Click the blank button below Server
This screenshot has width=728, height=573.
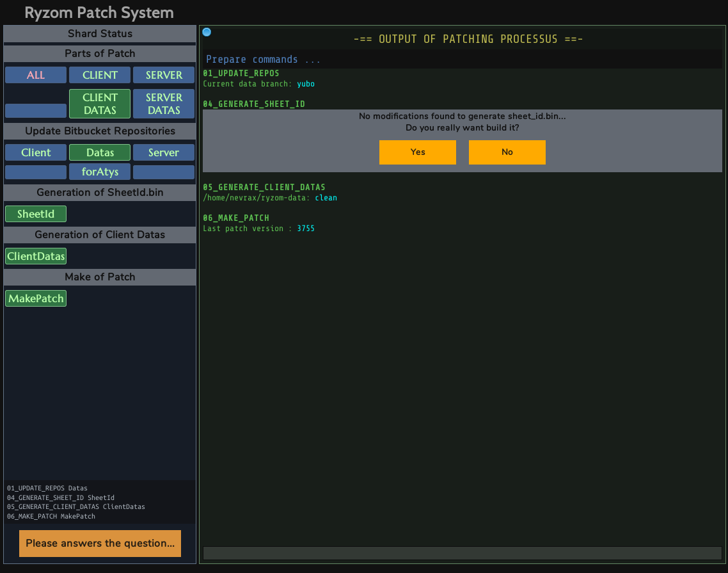164,172
